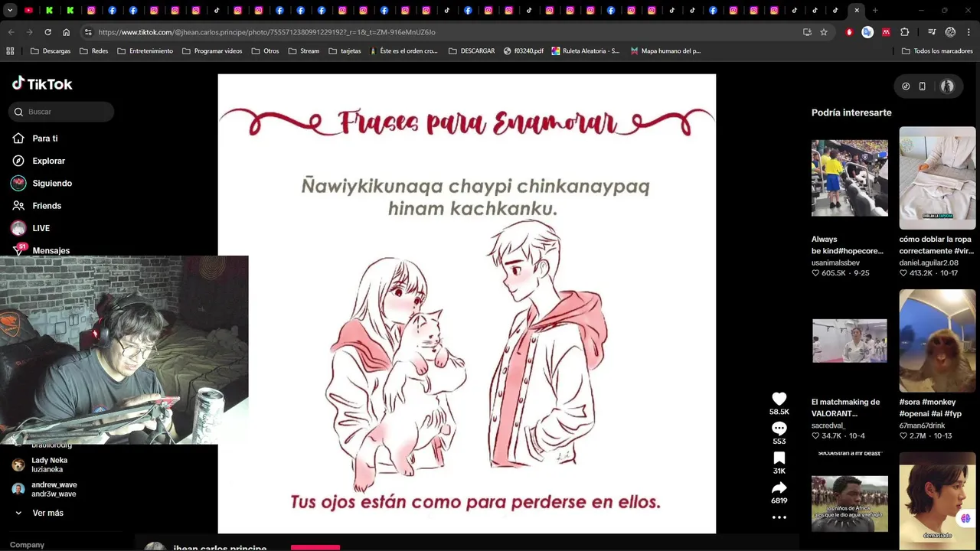
Task: Open the Descargas bookmark folder
Action: (51, 51)
